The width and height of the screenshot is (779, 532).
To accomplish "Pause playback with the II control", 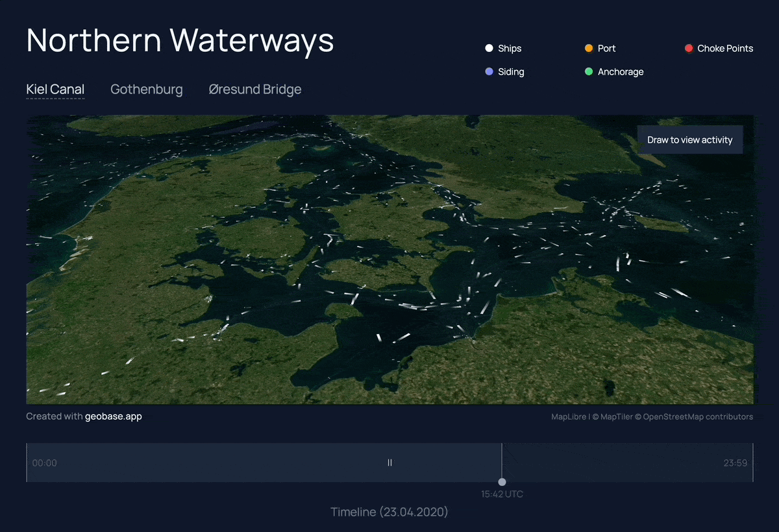I will pos(389,463).
